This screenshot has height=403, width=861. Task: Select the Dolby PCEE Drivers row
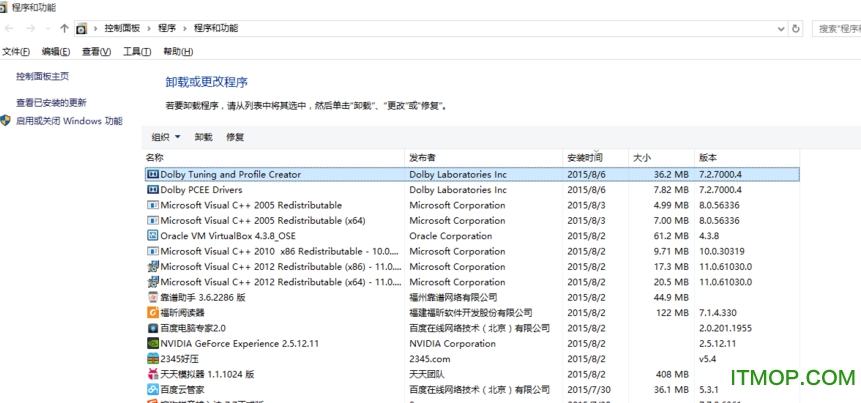[472, 190]
